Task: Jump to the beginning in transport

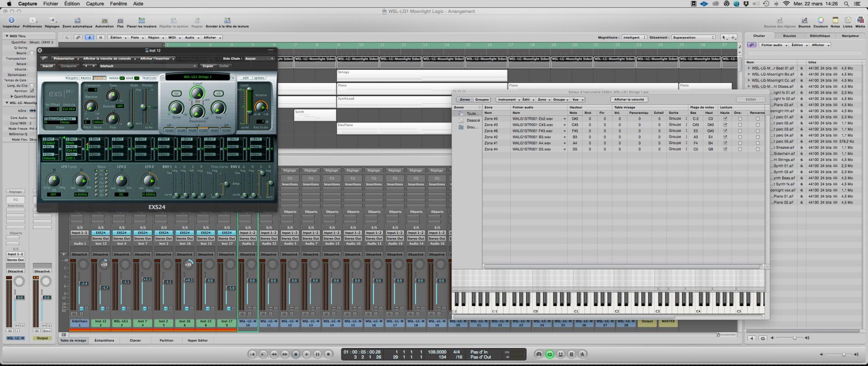Action: click(252, 355)
